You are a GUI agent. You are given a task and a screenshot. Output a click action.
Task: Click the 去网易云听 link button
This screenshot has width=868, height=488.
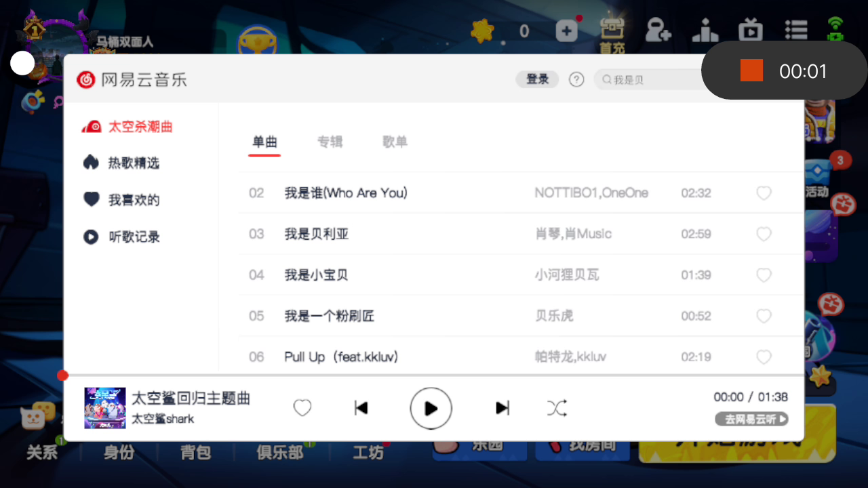pos(751,420)
